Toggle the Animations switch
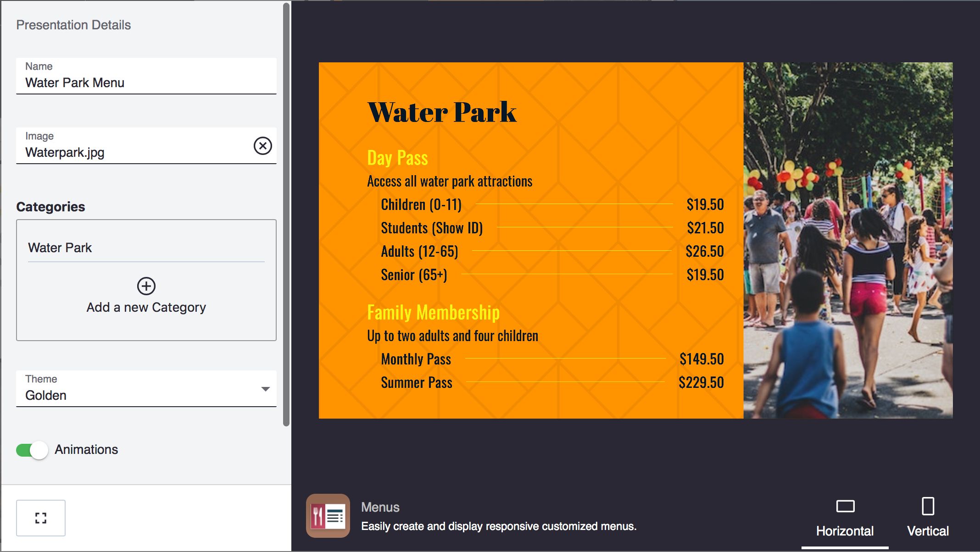This screenshot has height=552, width=980. point(32,450)
